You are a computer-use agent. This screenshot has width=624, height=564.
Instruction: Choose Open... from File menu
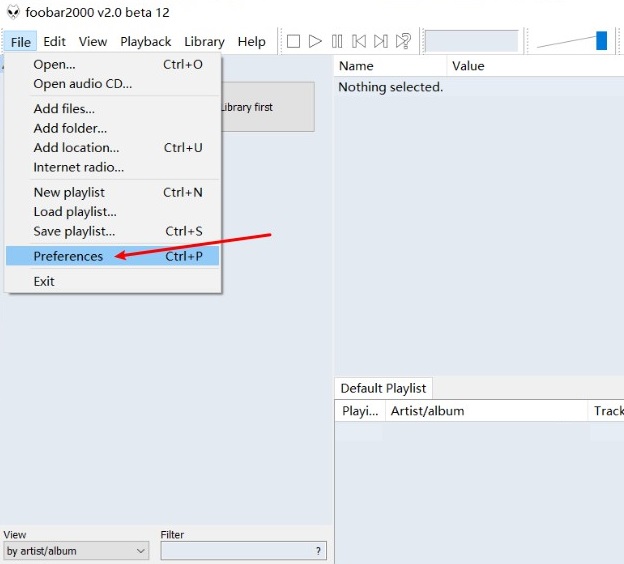[112, 64]
